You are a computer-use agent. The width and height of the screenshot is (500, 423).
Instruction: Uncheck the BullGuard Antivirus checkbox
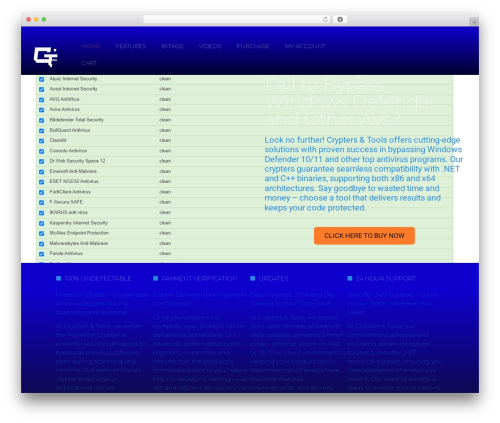42,131
